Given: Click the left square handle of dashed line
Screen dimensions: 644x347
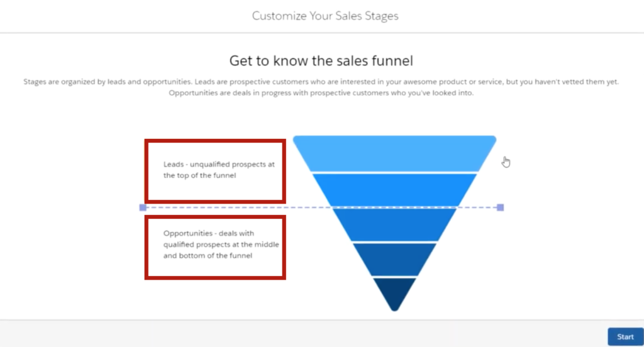Looking at the screenshot, I should coord(143,207).
